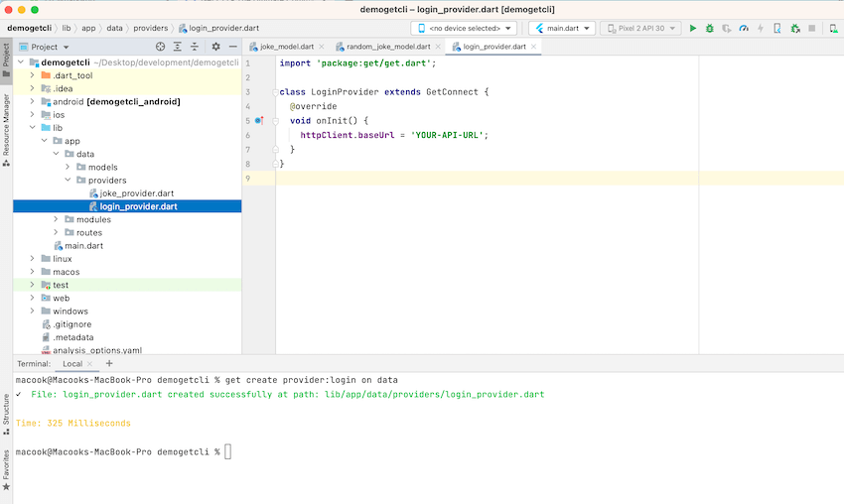Open Project panel gear settings
Viewport: 844px width, 504px height.
pos(215,47)
